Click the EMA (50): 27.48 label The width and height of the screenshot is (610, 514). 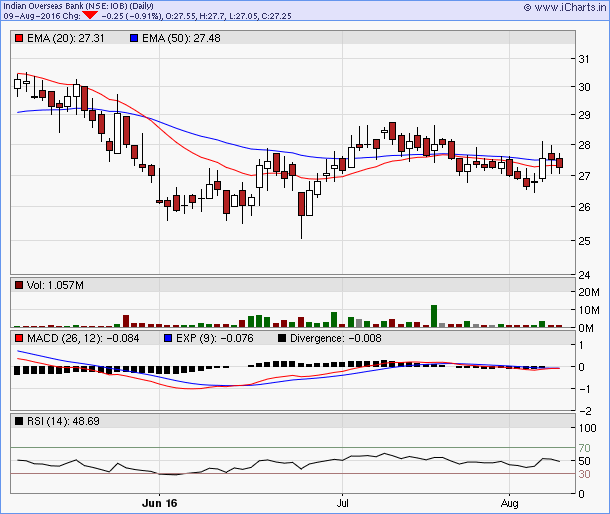tap(181, 38)
